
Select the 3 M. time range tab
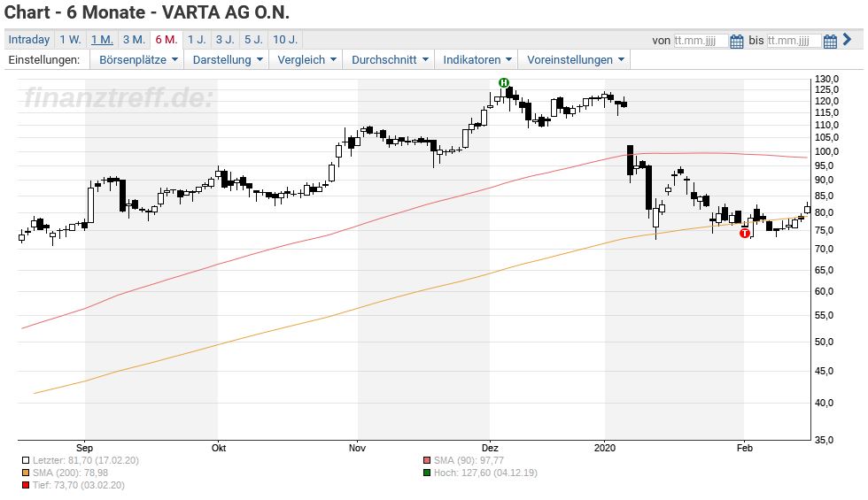pyautogui.click(x=134, y=40)
